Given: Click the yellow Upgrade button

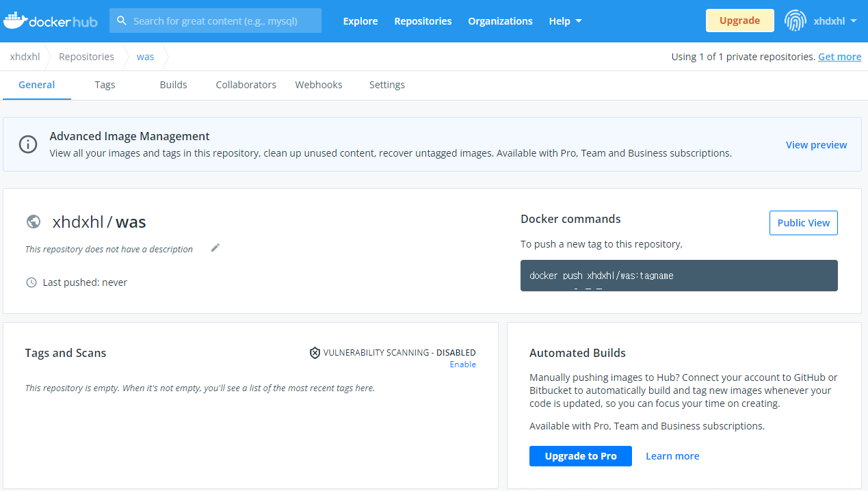Looking at the screenshot, I should point(739,21).
